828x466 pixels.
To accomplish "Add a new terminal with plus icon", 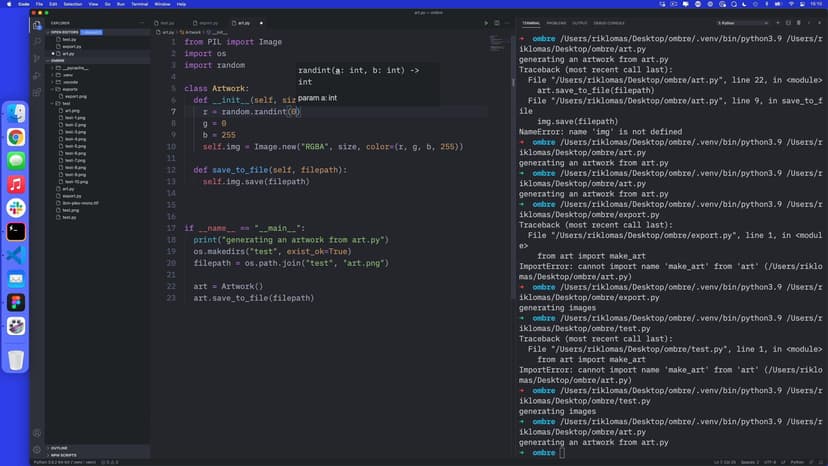I will coord(778,22).
